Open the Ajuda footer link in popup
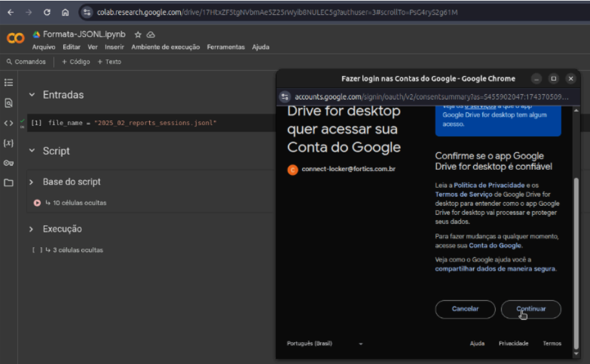The width and height of the screenshot is (590, 364). coord(477,343)
